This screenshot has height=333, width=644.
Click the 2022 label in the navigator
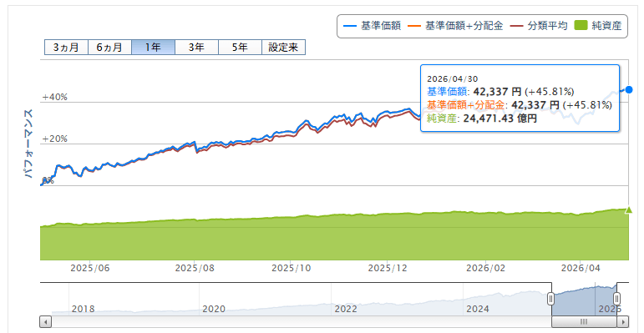(346, 309)
